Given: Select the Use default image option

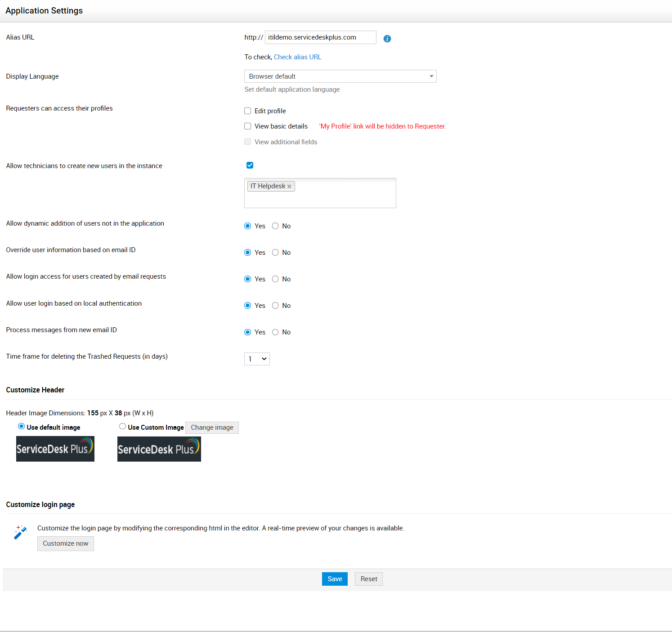Looking at the screenshot, I should click(x=21, y=426).
